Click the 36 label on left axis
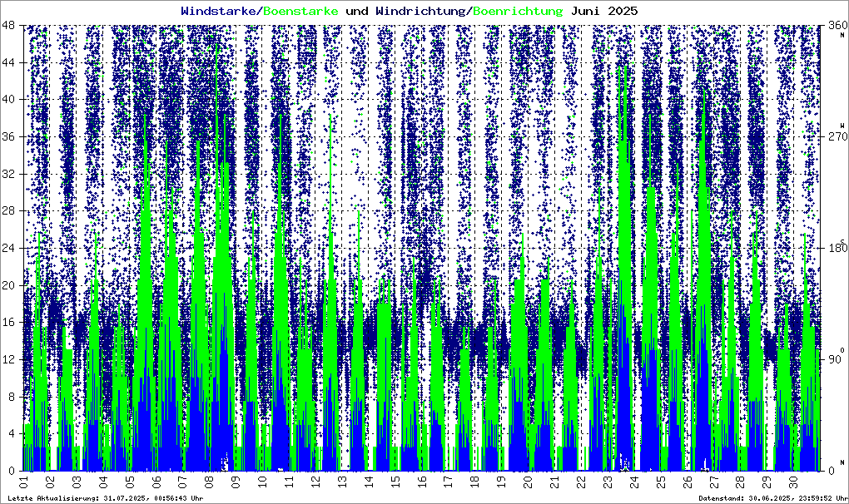The width and height of the screenshot is (849, 504). pos(10,137)
